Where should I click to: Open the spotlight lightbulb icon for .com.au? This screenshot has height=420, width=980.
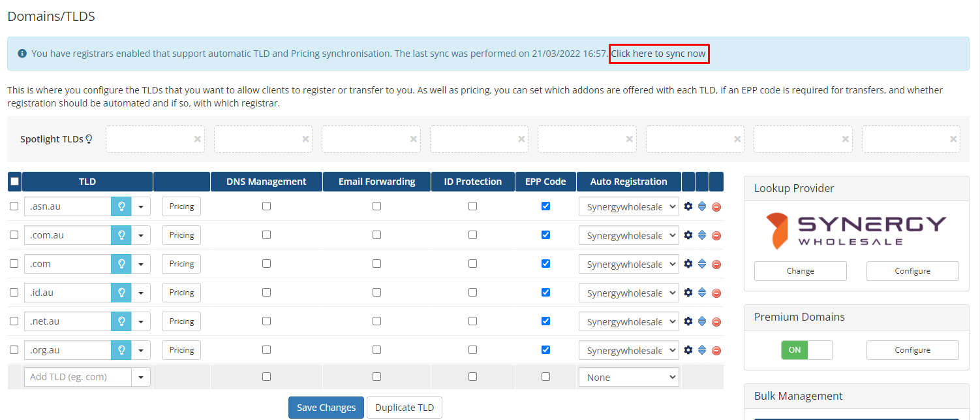tap(121, 234)
